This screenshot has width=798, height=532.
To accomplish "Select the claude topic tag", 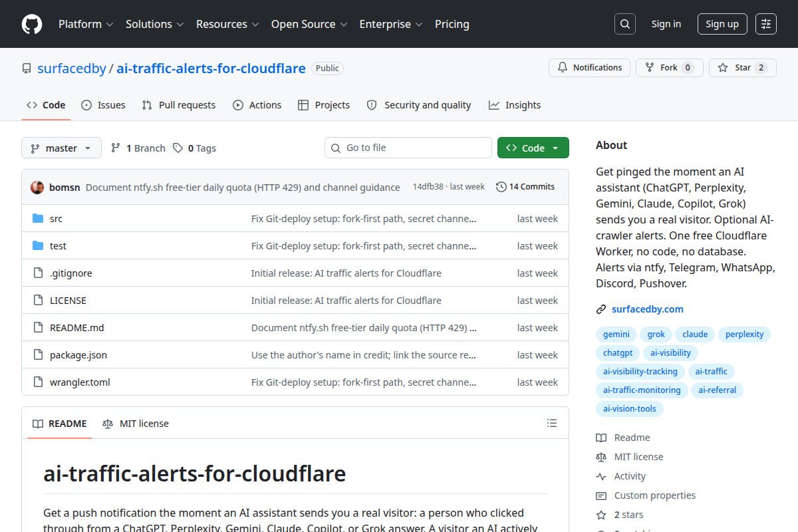I will click(x=695, y=334).
